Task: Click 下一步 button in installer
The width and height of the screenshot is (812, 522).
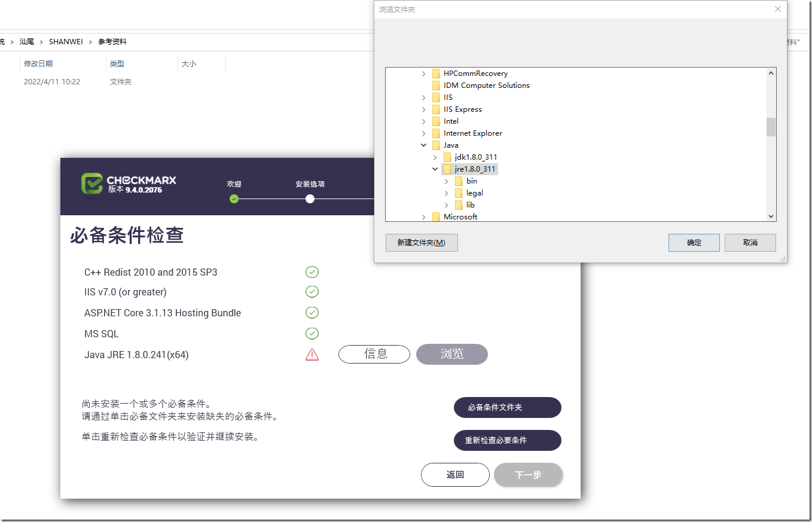Action: pyautogui.click(x=529, y=475)
